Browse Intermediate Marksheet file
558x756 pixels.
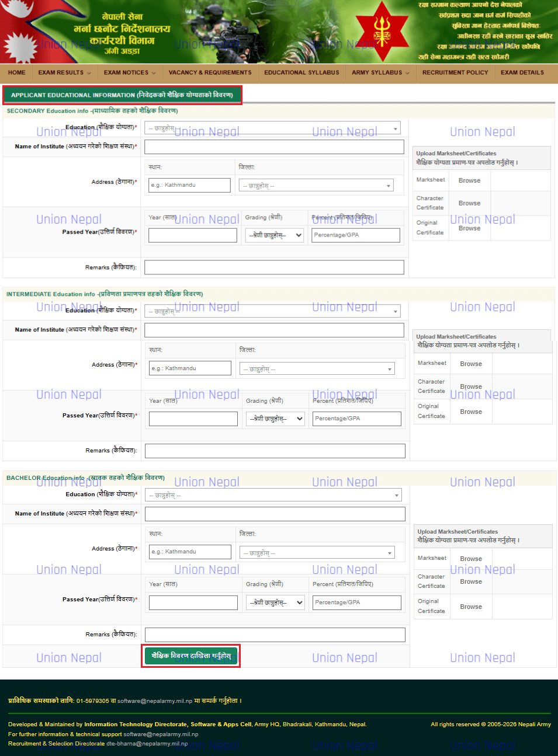471,364
